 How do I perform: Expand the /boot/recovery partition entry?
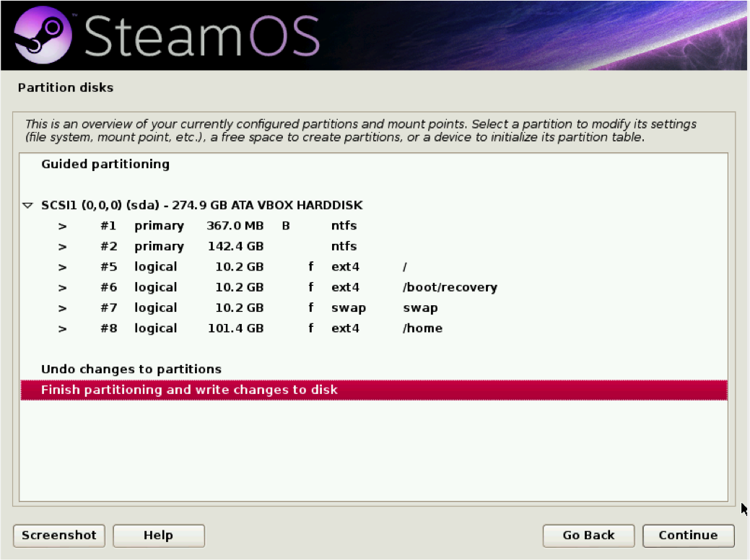[62, 286]
